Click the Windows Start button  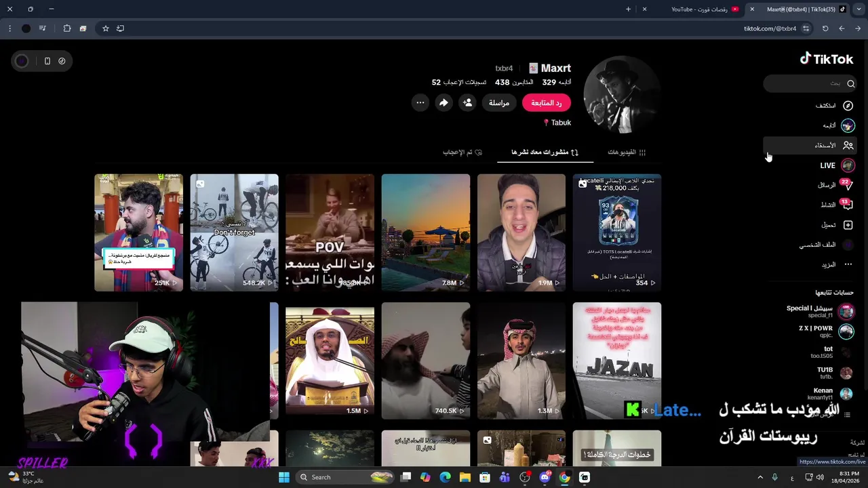click(283, 477)
